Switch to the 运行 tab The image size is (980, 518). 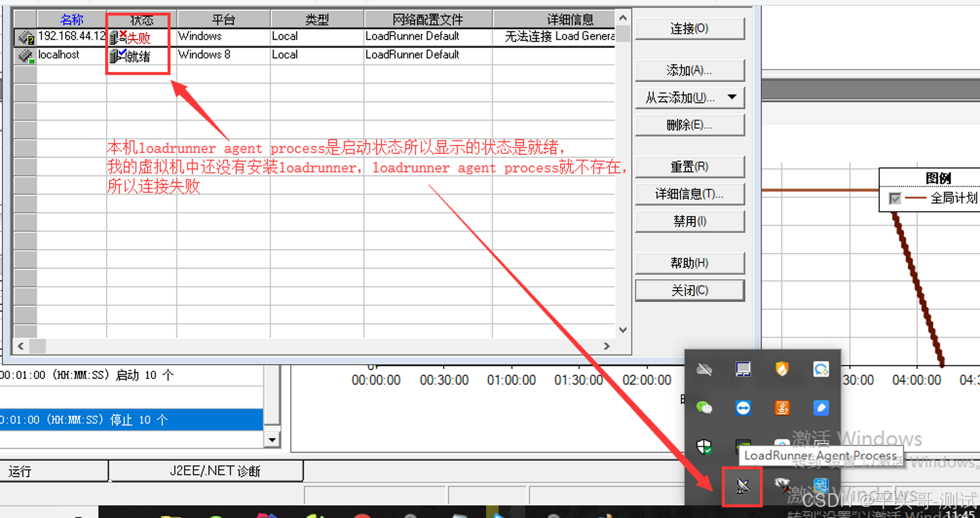click(53, 471)
